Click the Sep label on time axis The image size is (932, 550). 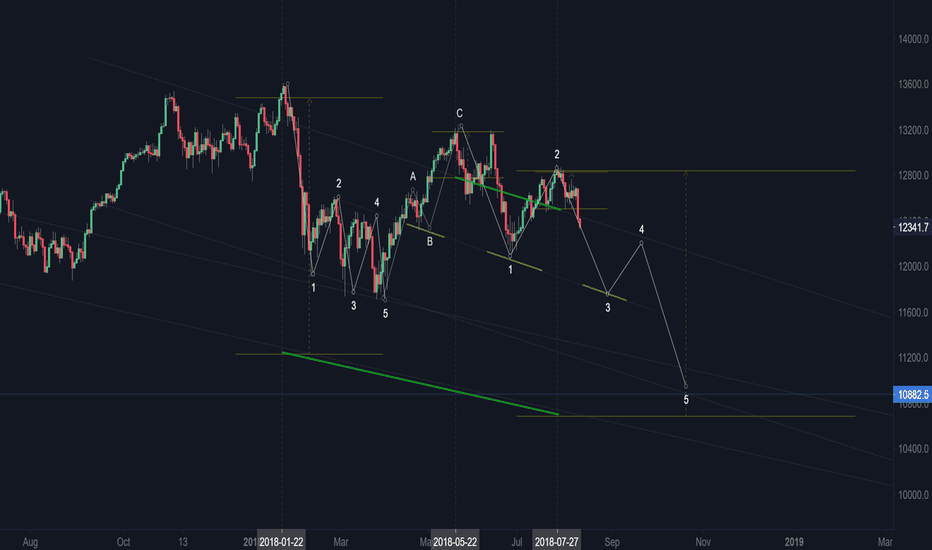(612, 542)
